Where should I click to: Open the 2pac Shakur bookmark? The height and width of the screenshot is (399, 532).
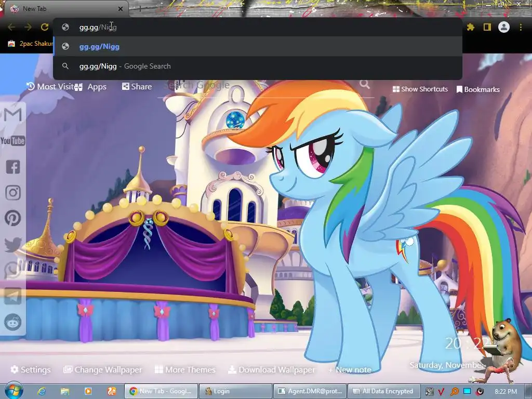point(31,44)
